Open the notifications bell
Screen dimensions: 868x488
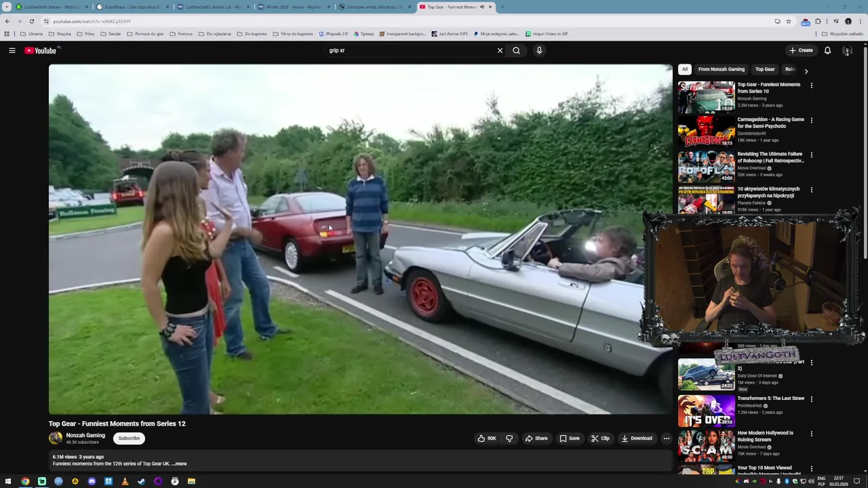[x=827, y=50]
